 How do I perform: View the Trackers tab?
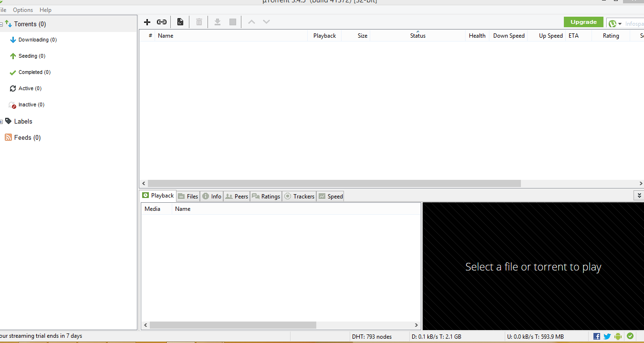pos(299,196)
